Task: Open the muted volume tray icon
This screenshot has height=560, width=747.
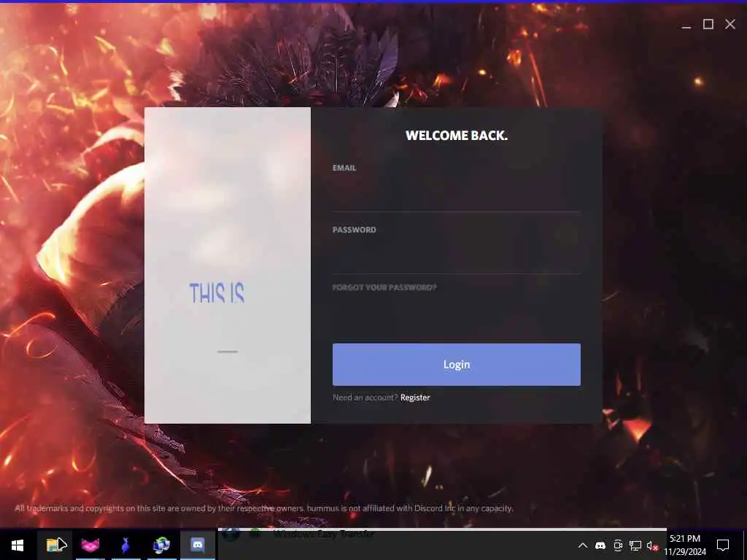Action: coord(652,545)
